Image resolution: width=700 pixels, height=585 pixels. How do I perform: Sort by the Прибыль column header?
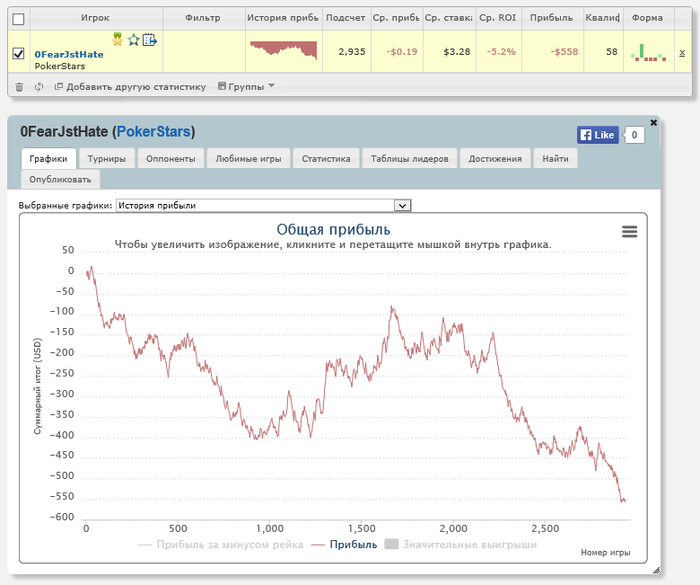click(x=551, y=18)
